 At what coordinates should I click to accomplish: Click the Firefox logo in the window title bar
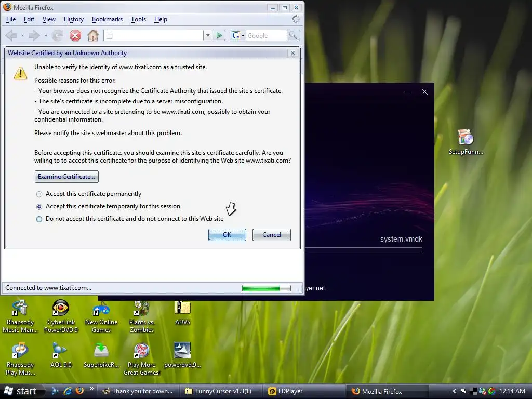click(x=7, y=7)
